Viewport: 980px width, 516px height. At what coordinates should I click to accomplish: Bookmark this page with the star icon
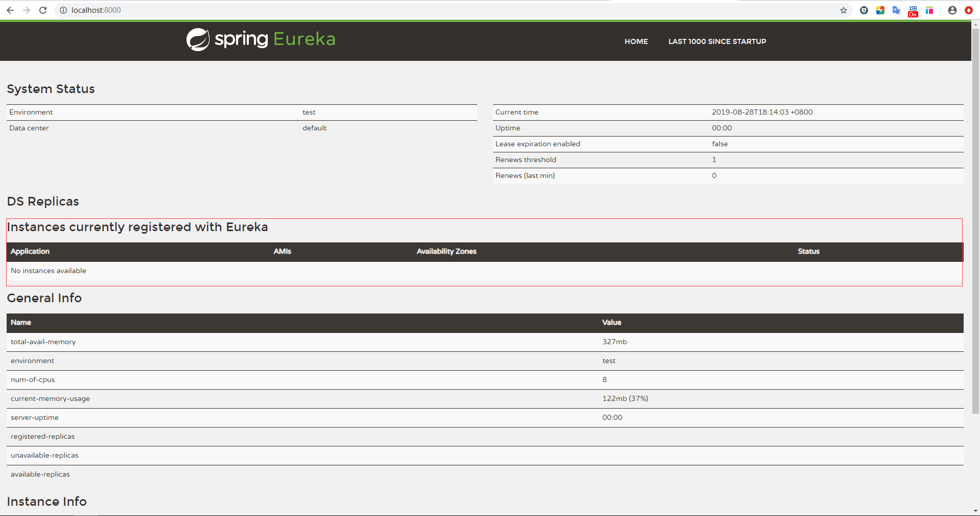click(844, 10)
